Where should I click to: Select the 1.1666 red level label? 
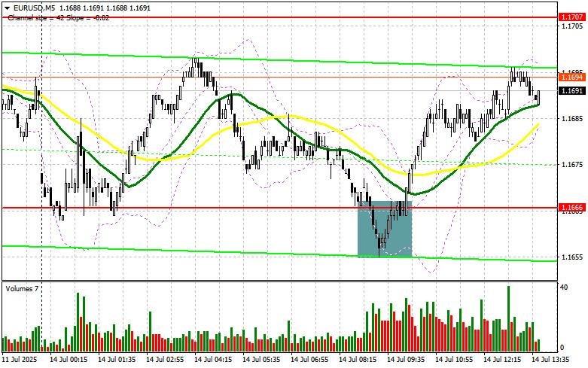(x=572, y=207)
